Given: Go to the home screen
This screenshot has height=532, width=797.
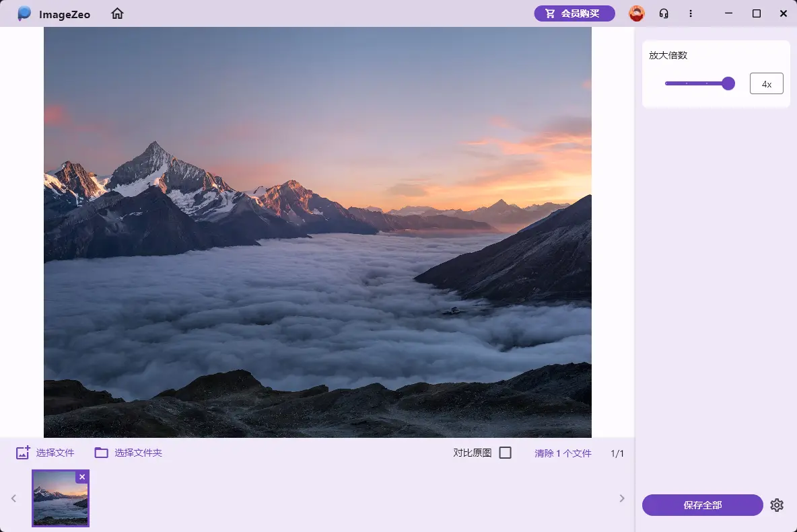Looking at the screenshot, I should [118, 13].
